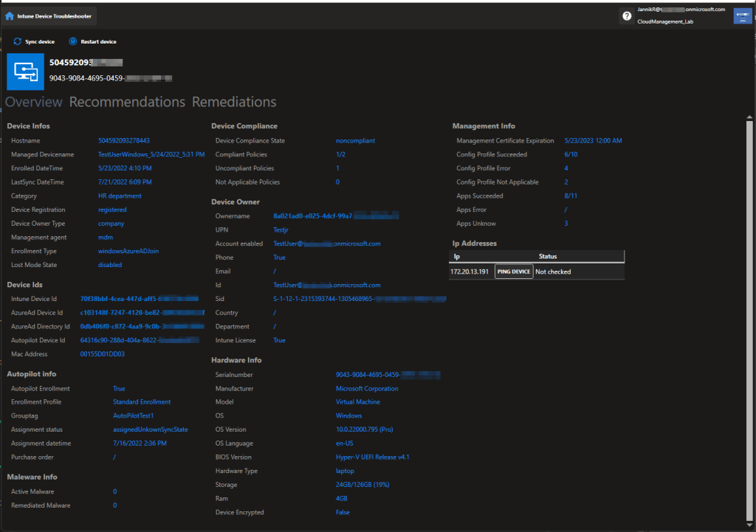Click the user profile avatar at top right
This screenshot has height=532, width=756.
(742, 16)
